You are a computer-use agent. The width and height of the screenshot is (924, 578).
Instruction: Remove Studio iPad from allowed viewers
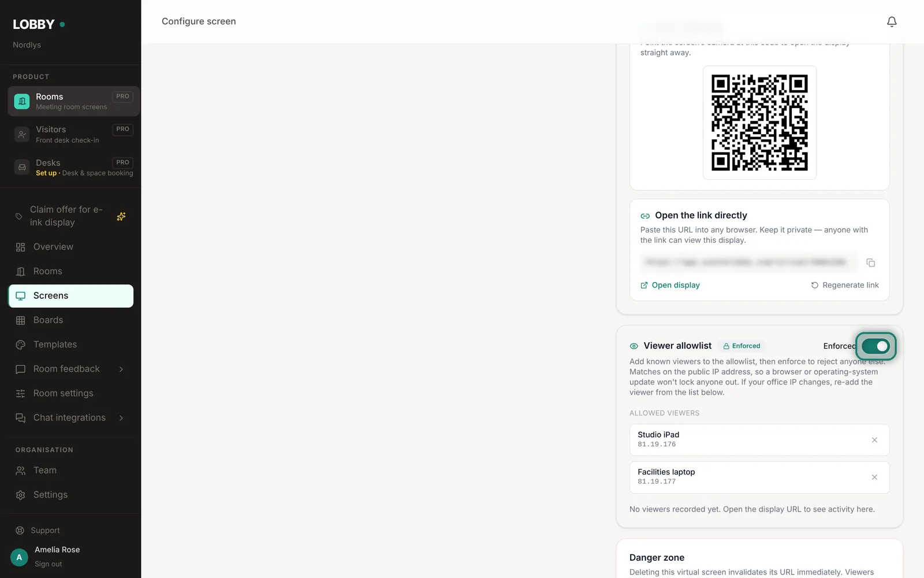(874, 440)
